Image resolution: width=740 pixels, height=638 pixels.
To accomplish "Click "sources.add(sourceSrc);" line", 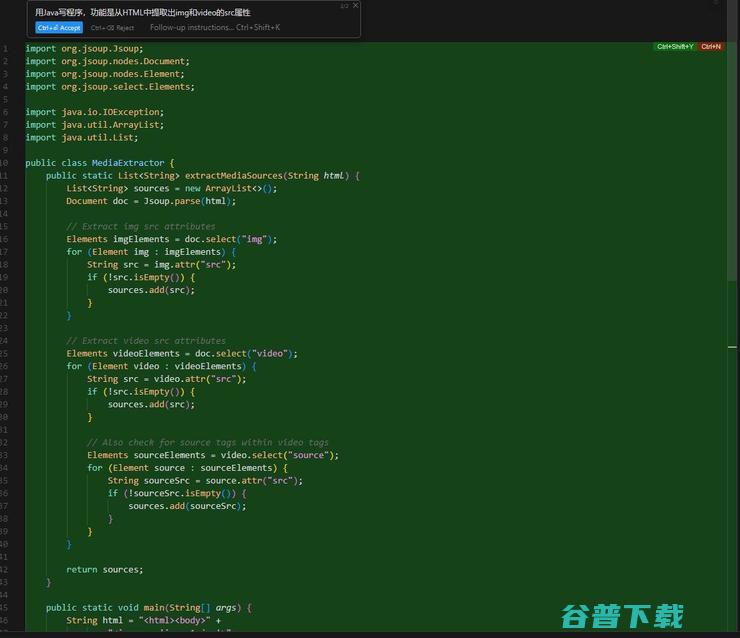I will [x=187, y=506].
